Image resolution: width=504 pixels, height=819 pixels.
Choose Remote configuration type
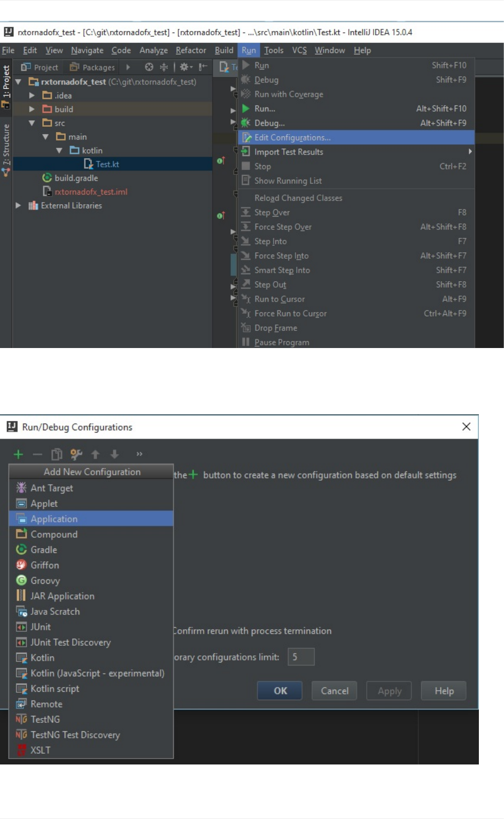[x=91, y=704]
